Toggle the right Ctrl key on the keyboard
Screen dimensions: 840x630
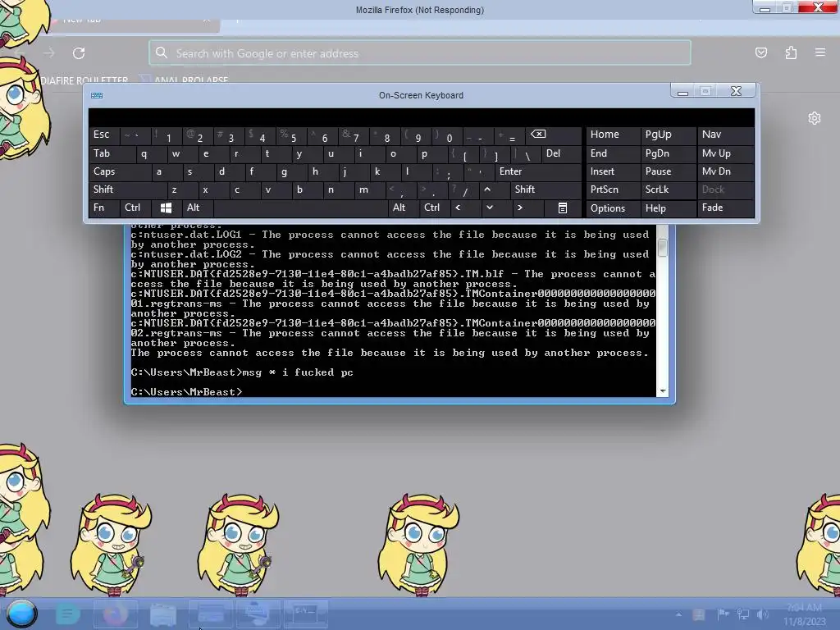point(434,208)
